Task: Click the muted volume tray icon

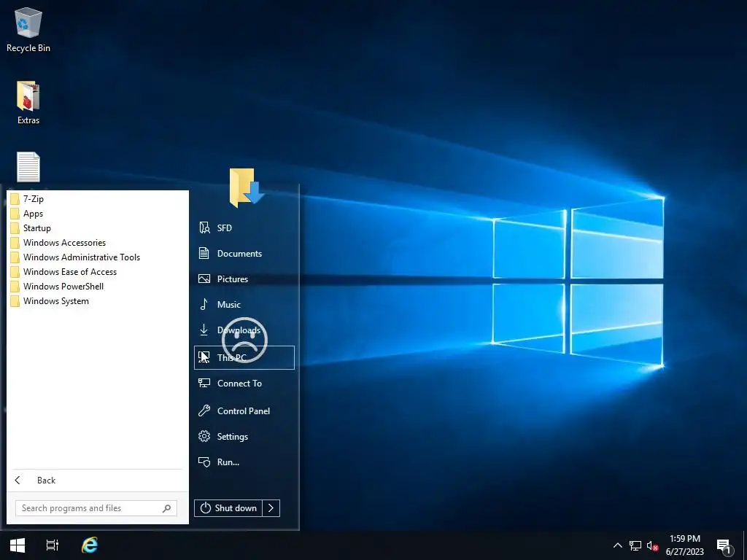Action: point(652,545)
